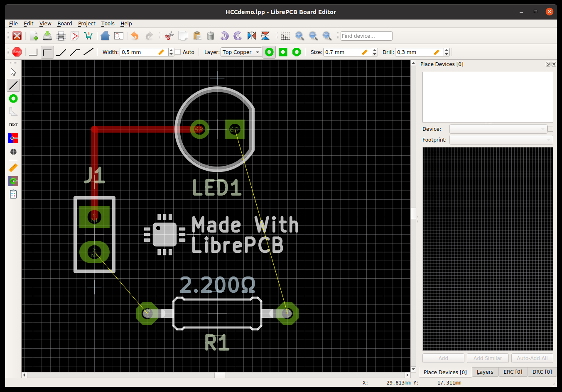Open the control panel via the house icon

105,36
